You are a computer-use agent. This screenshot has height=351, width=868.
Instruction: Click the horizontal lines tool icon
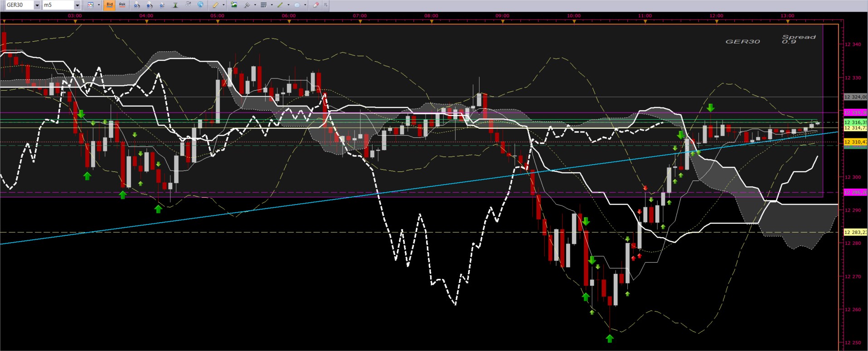(264, 5)
